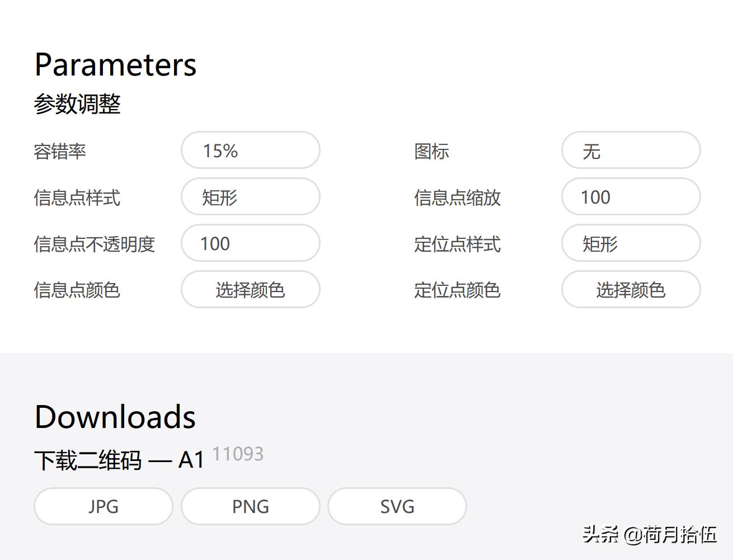Click the 定位点颜色 parameter label

[x=457, y=290]
